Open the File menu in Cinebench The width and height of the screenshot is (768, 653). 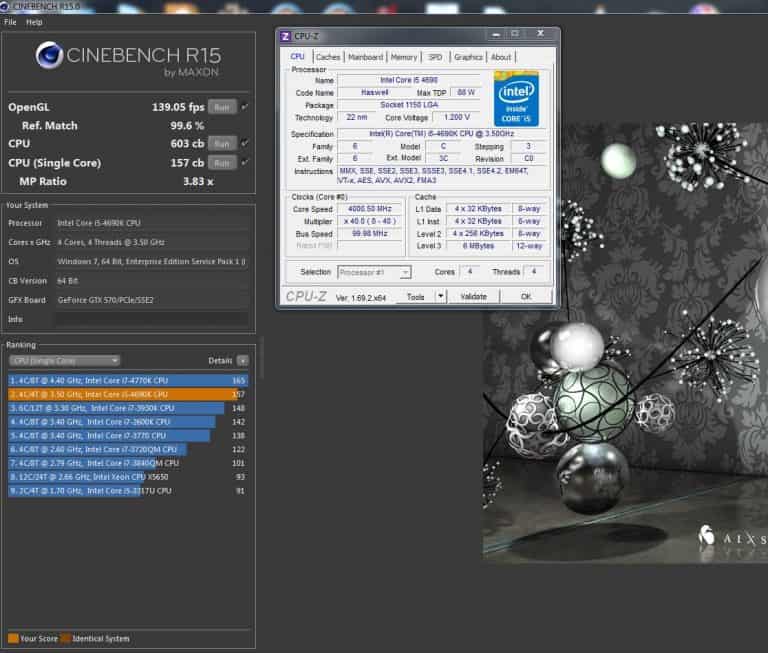pos(10,22)
